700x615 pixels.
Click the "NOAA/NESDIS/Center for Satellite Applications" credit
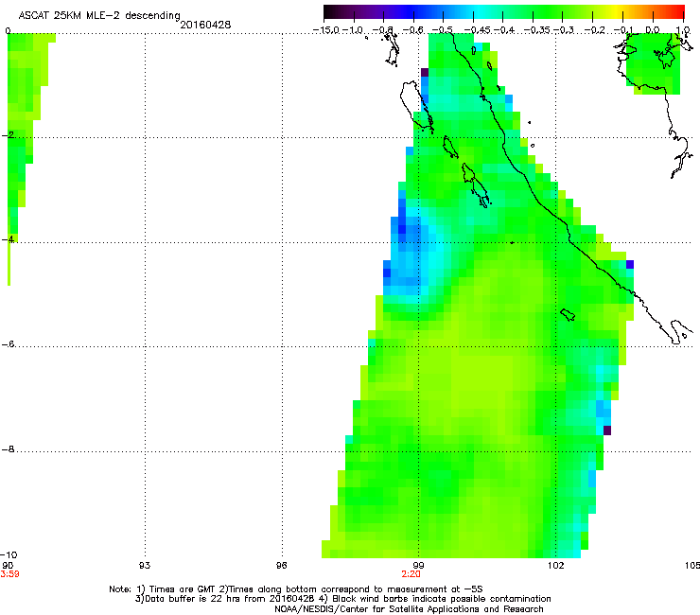tap(409, 608)
